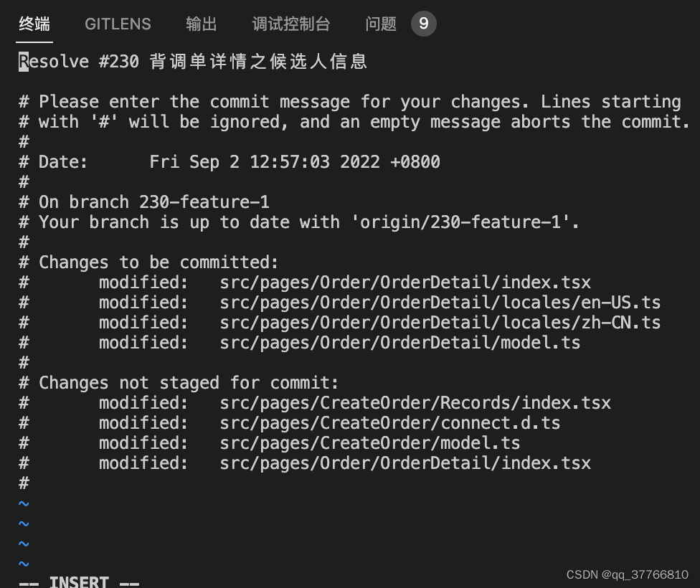Screen dimensions: 700x588
Task: Click the problems count badge showing 9
Action: tap(423, 23)
